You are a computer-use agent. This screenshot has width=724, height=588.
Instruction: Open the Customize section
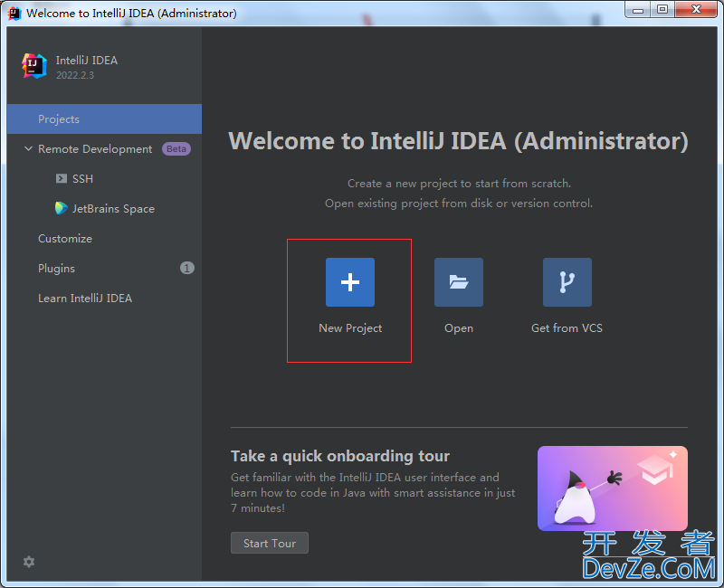pos(65,239)
